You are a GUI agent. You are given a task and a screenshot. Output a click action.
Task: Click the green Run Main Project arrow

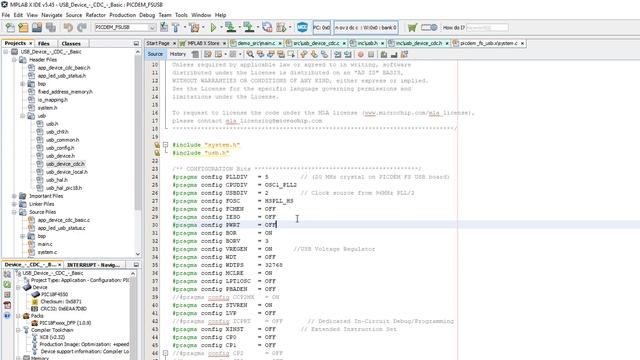tap(213, 27)
